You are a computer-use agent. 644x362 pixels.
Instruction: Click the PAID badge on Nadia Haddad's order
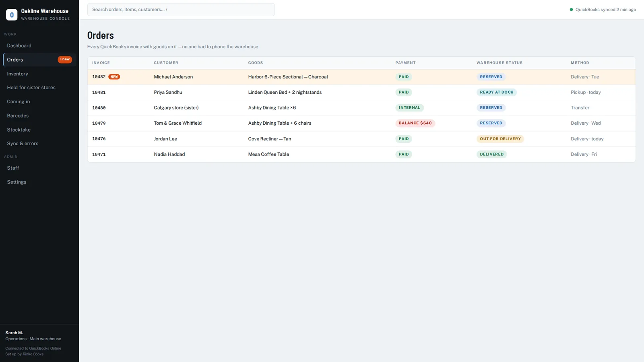(404, 154)
